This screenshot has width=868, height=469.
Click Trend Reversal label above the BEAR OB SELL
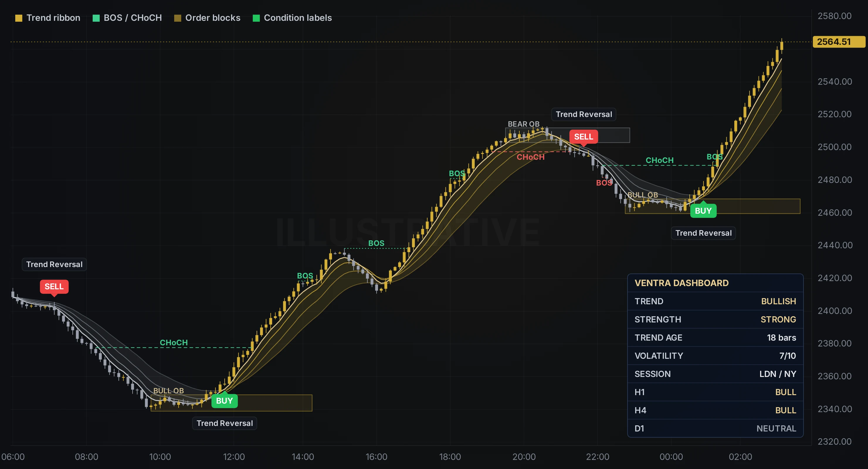click(x=584, y=115)
